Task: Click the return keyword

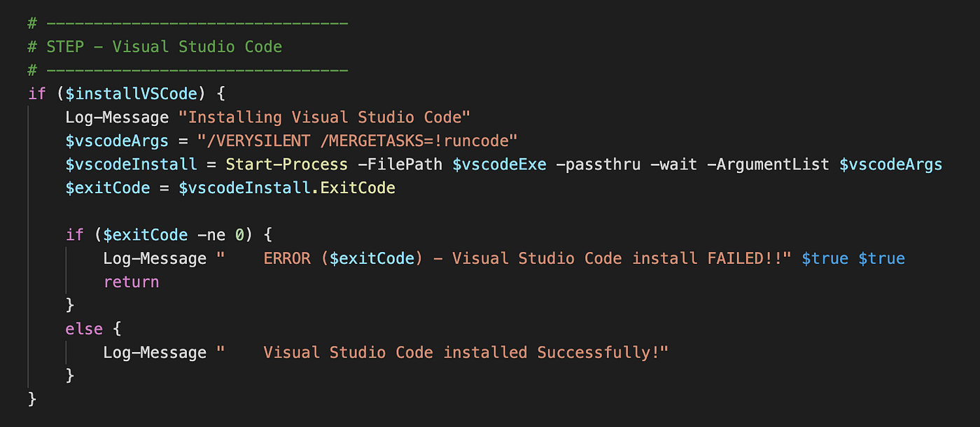Action: 132,282
